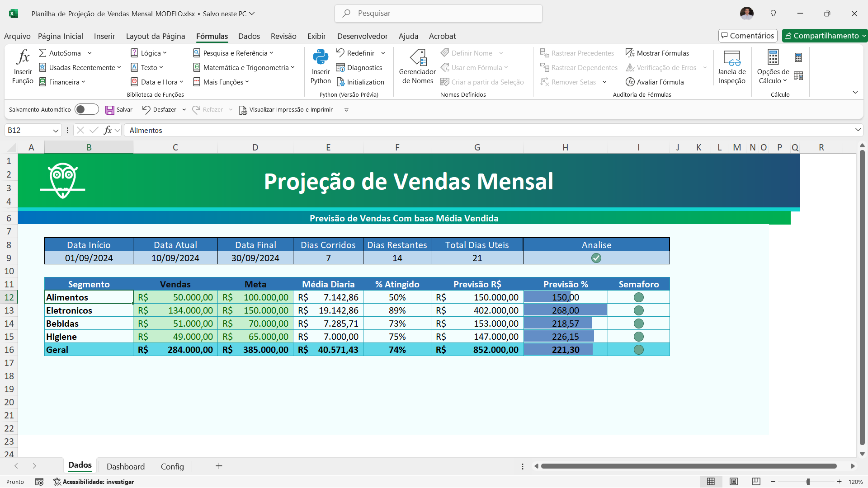
Task: Click the vertical scrollbar thumb
Action: 862,298
